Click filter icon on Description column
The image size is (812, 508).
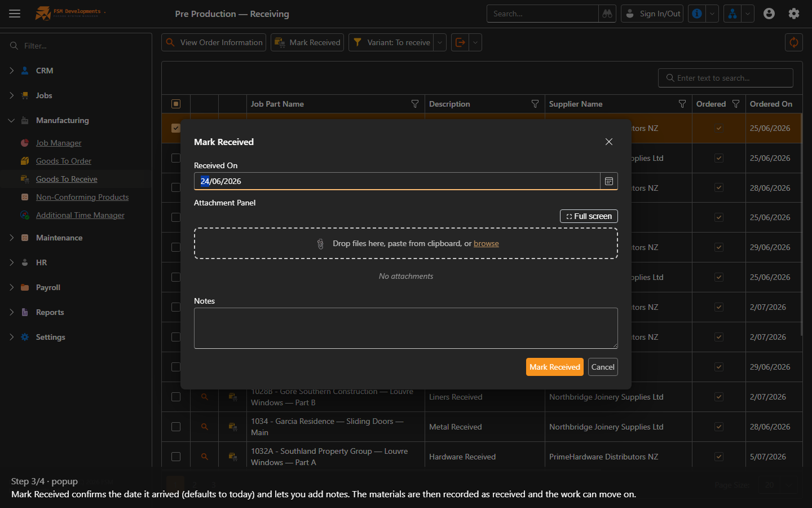(535, 104)
